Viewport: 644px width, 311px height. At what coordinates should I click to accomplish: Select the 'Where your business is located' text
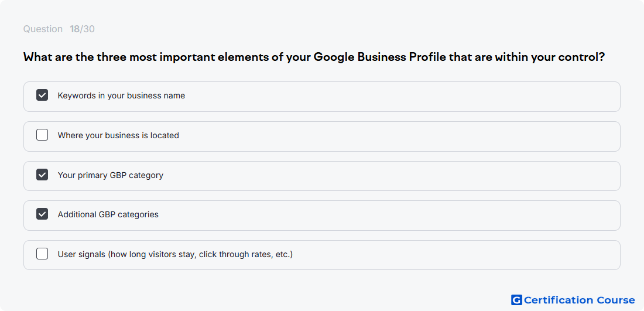118,135
